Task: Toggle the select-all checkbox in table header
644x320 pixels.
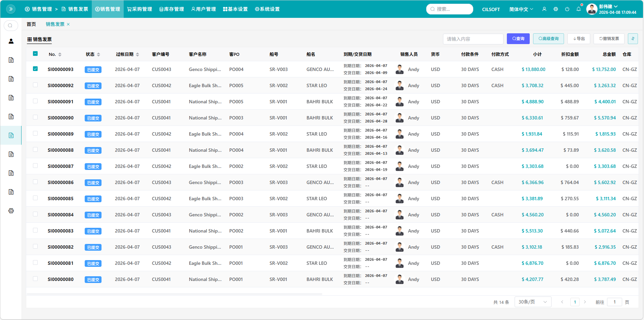Action: click(x=35, y=54)
